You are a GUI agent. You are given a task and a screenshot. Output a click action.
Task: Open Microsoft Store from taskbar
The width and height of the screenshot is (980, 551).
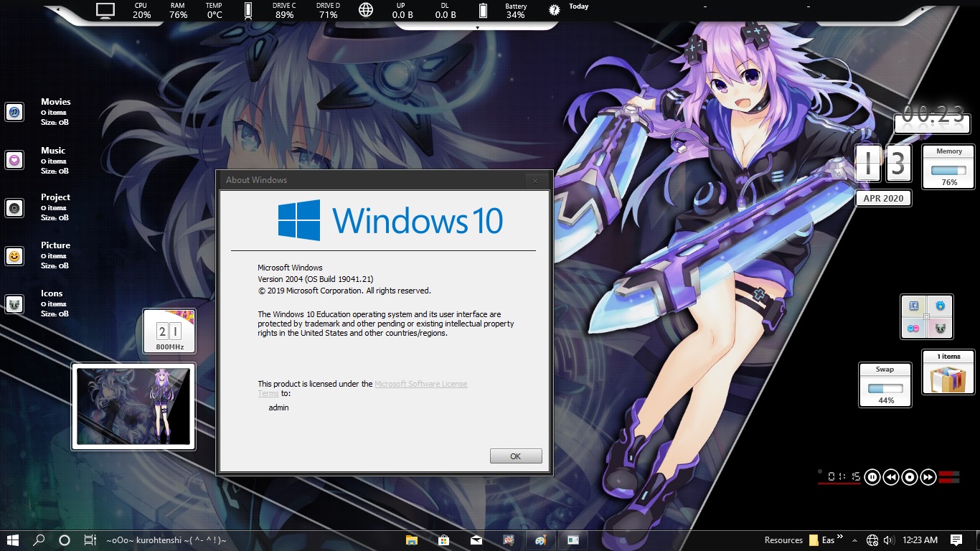444,540
